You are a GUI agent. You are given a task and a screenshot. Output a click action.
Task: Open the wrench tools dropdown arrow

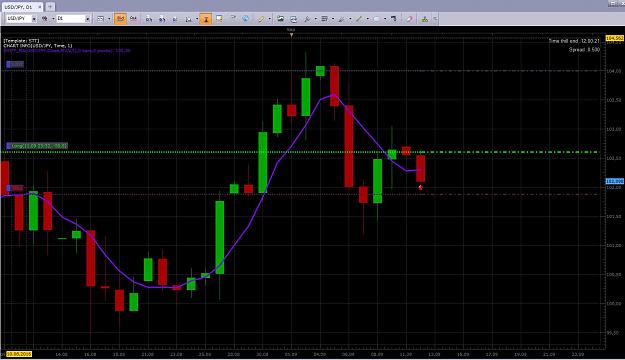click(316, 19)
